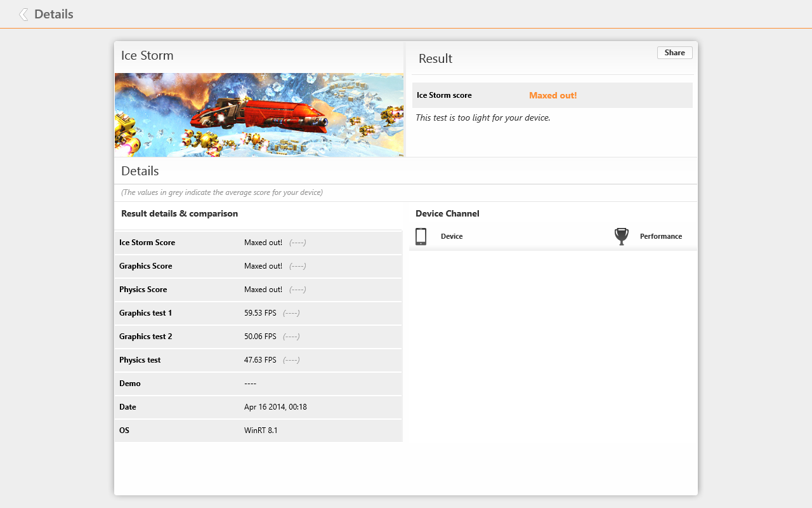
Task: Click the WinRT 8.1 value
Action: pos(261,431)
